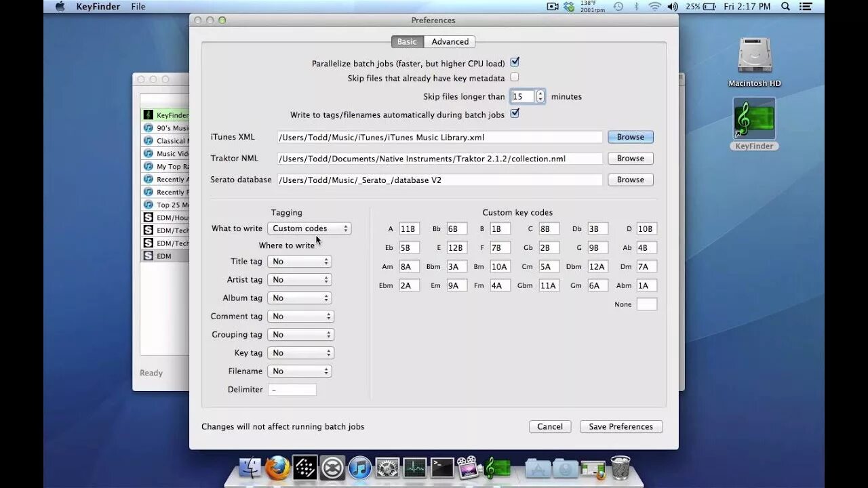Launch Firefox from the dock
Screen dimensions: 868x488
click(x=277, y=468)
